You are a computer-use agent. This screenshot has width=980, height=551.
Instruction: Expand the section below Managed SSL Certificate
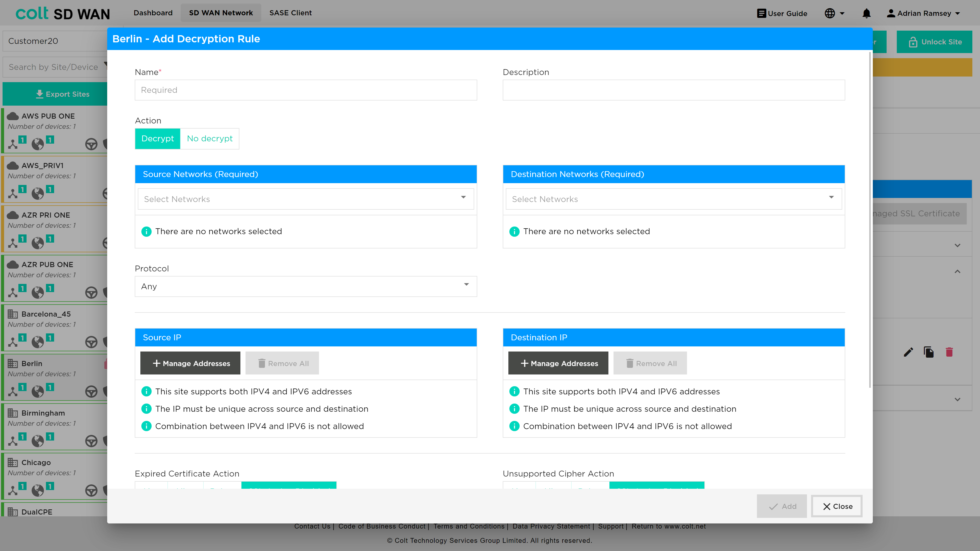click(x=957, y=245)
